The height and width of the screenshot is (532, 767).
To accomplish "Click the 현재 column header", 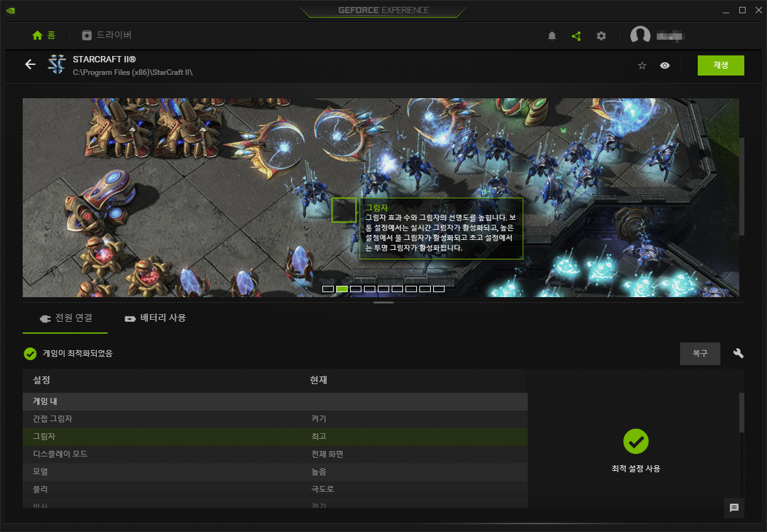I will tap(319, 380).
